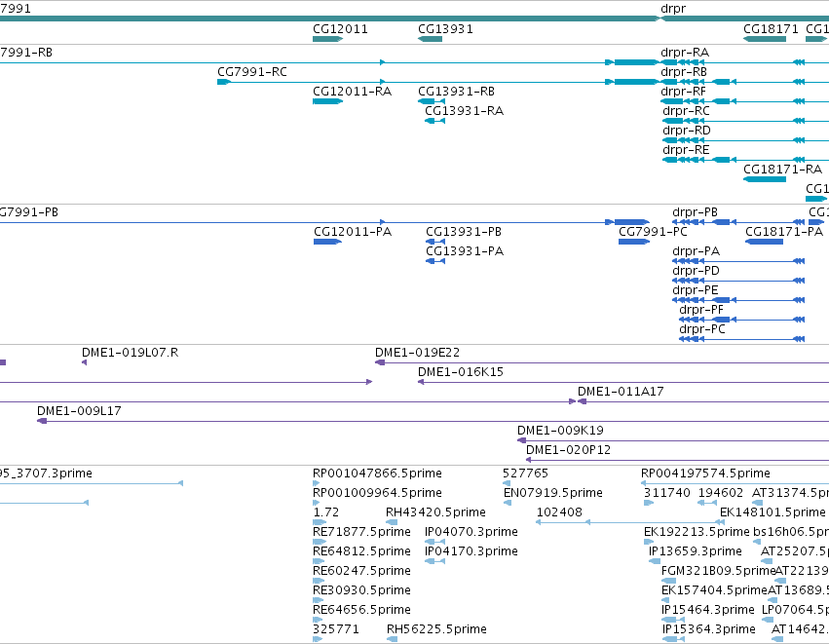
Task: Select EST IP04070.3prime
Action: point(471,532)
